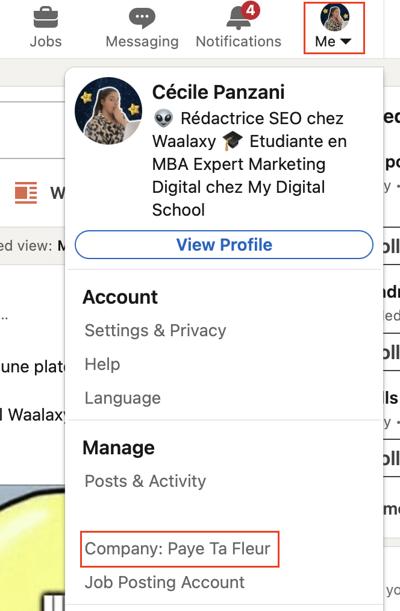The width and height of the screenshot is (400, 611).
Task: Open the Messaging speech bubble icon
Action: pos(142,18)
